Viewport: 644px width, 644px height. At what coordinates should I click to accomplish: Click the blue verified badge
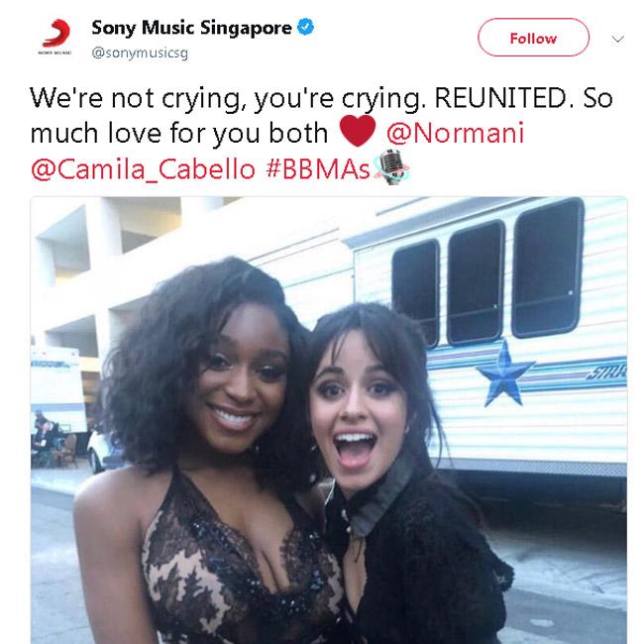click(x=305, y=27)
